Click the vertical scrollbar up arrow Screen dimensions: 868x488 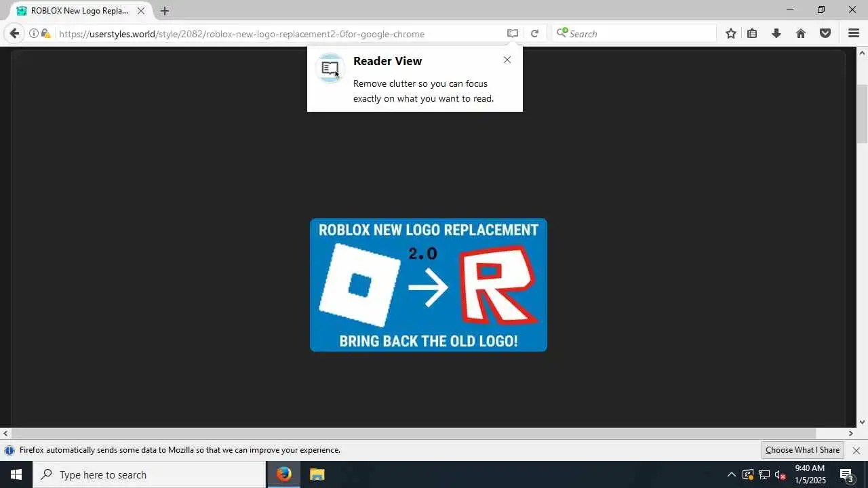(862, 52)
